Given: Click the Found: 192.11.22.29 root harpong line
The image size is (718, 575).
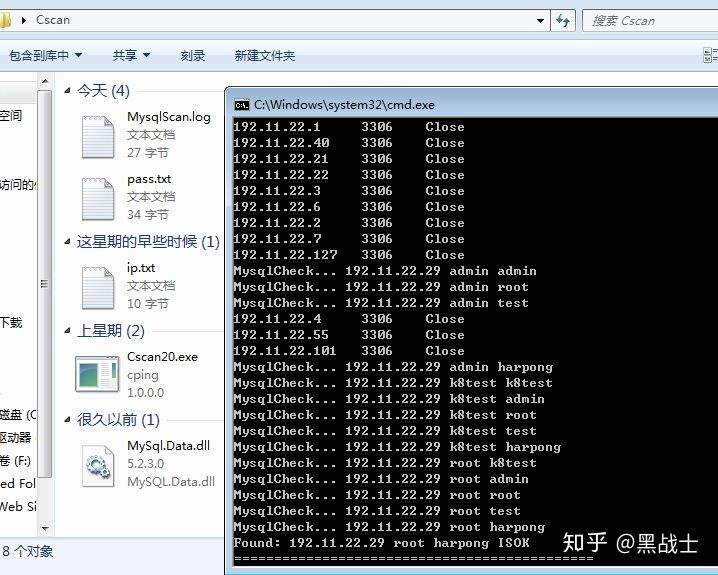Looking at the screenshot, I should (381, 543).
